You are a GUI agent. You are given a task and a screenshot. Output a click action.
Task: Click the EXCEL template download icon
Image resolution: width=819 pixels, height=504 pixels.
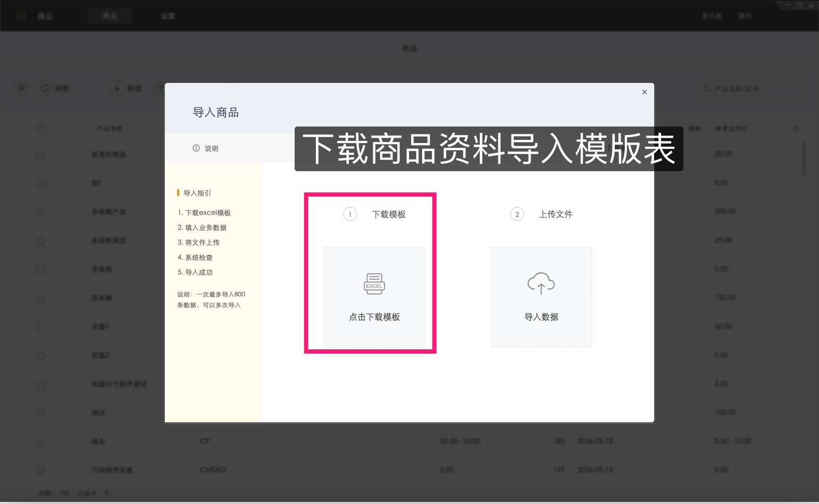[374, 284]
